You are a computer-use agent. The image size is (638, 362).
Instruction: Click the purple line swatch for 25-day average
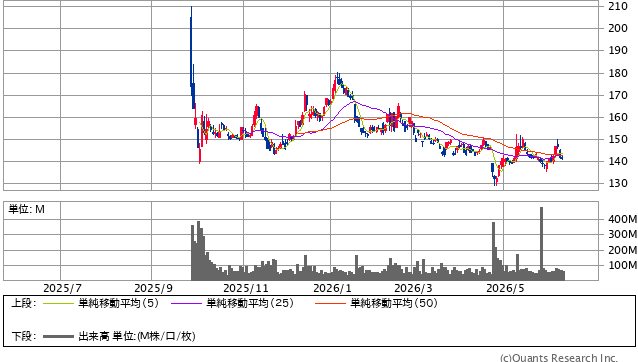186,303
